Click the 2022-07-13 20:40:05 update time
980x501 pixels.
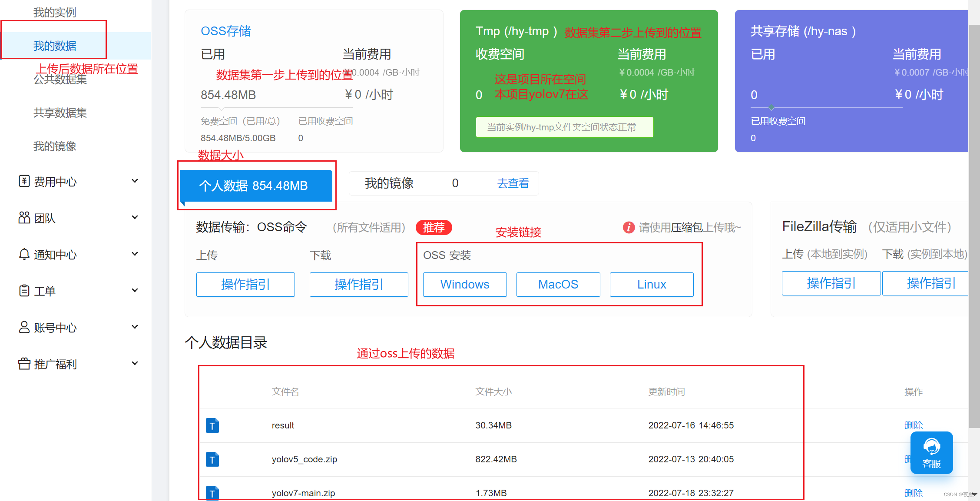point(691,459)
